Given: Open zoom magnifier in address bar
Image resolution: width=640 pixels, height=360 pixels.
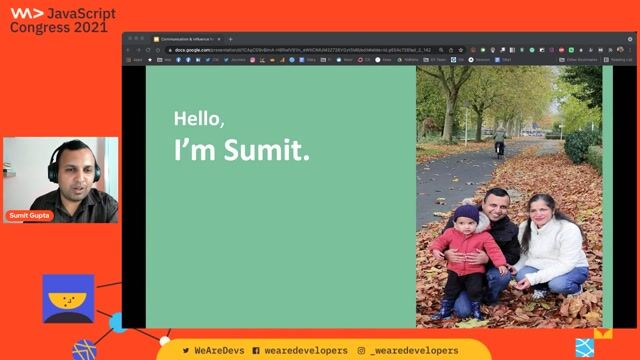Looking at the screenshot, I should pos(441,50).
